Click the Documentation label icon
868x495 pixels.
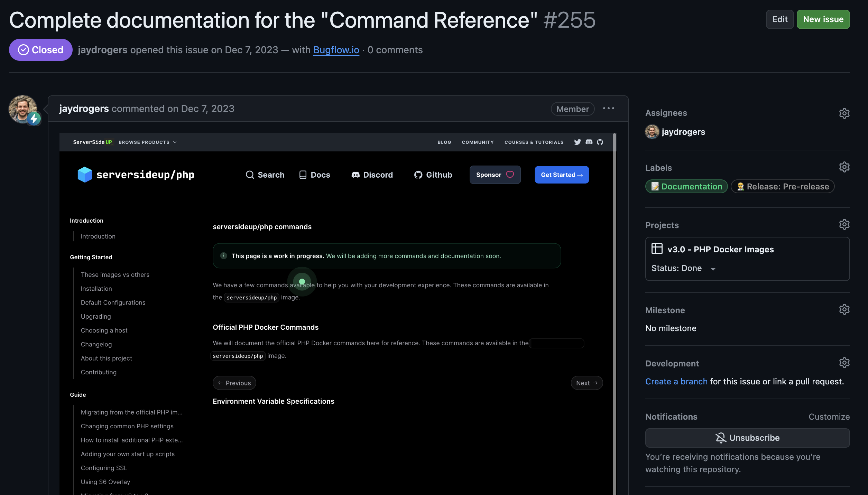coord(654,186)
